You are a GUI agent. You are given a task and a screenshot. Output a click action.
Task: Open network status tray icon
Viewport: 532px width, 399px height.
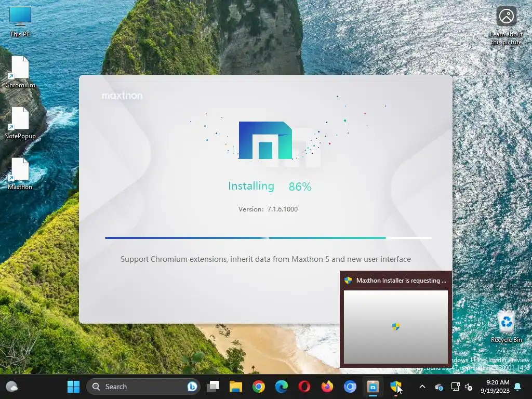click(x=455, y=387)
